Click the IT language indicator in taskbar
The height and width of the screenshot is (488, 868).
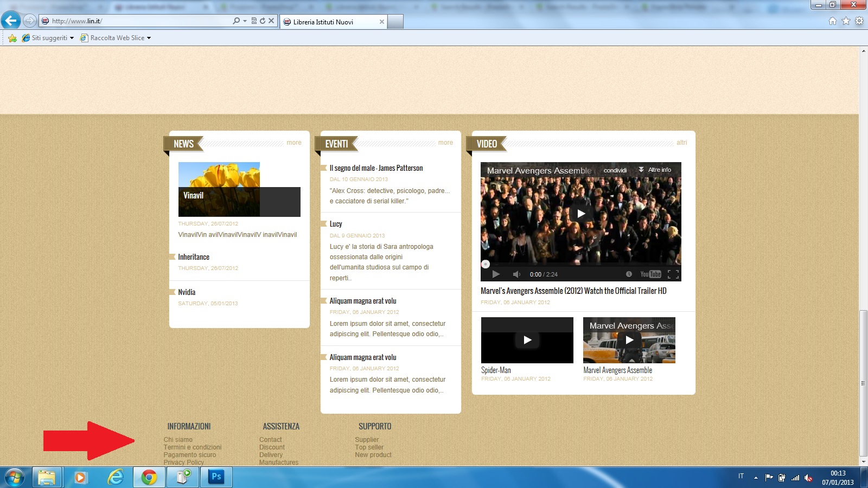pyautogui.click(x=741, y=476)
